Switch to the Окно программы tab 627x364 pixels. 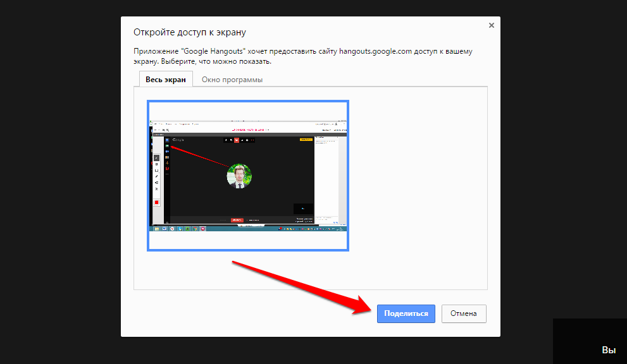tap(232, 80)
